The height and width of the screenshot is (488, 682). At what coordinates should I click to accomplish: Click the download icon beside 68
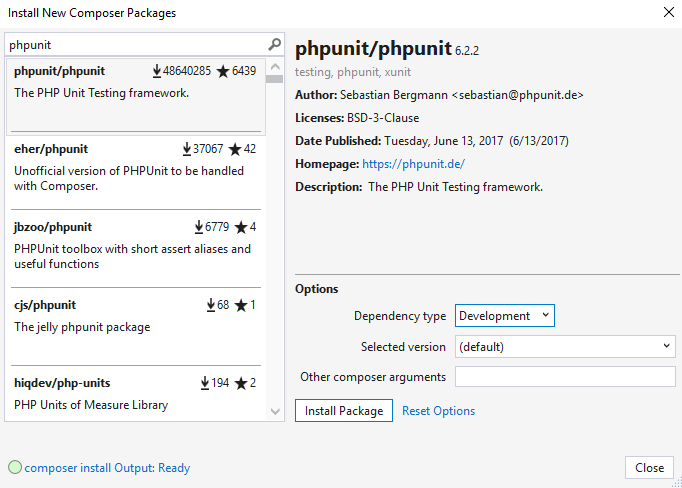click(x=211, y=305)
